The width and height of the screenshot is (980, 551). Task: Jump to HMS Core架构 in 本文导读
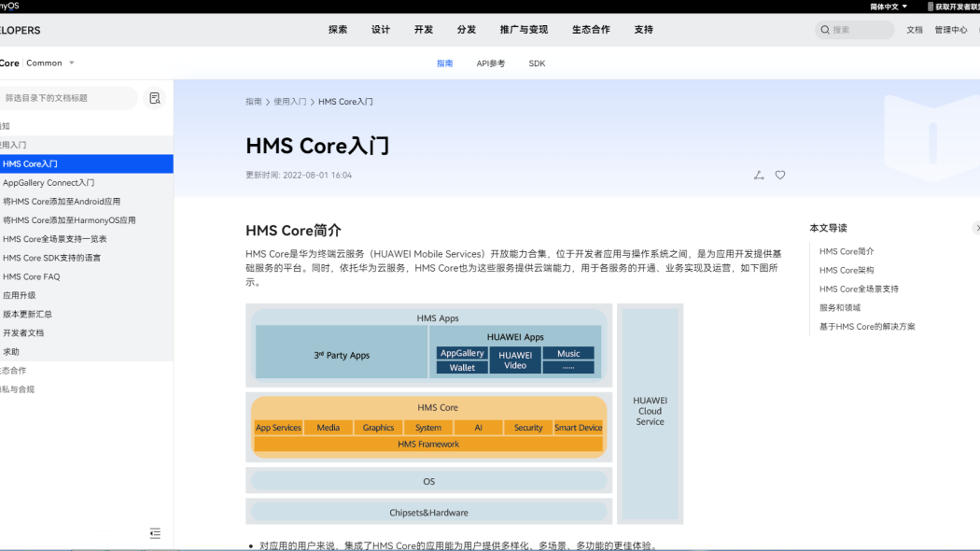click(847, 270)
